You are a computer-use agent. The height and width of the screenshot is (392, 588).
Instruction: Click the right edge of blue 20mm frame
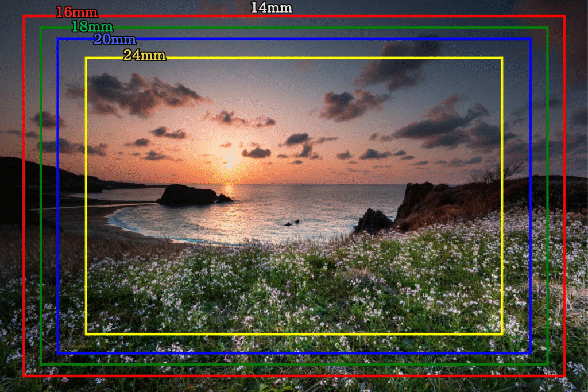tap(530, 195)
